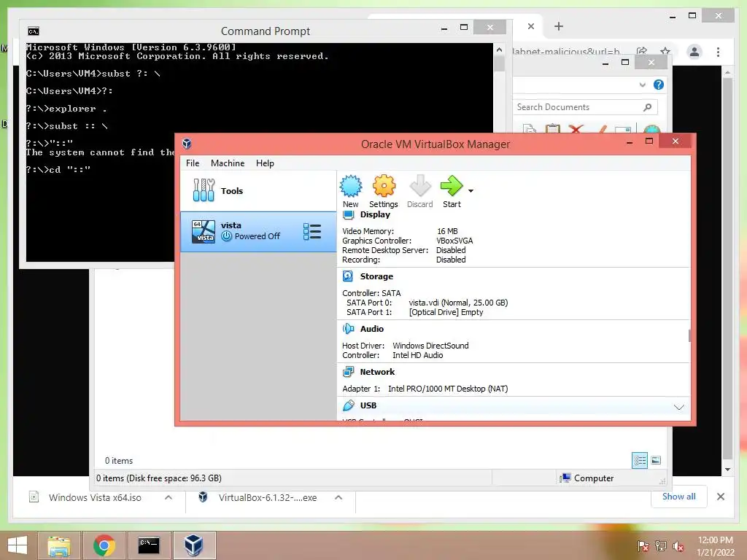
Task: Switch Explorer to large icons view
Action: [656, 460]
